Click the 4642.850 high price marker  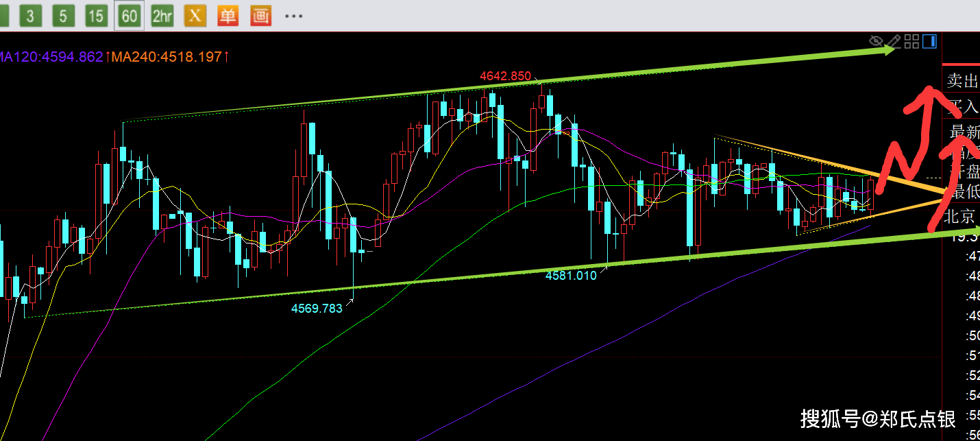(505, 76)
